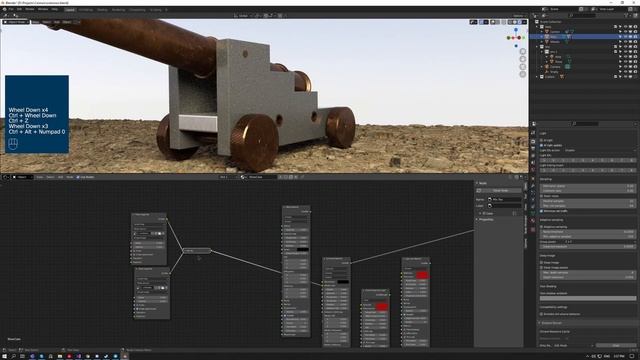The width and height of the screenshot is (640, 360).
Task: Expand the Octane Server panel
Action: pyautogui.click(x=540, y=323)
